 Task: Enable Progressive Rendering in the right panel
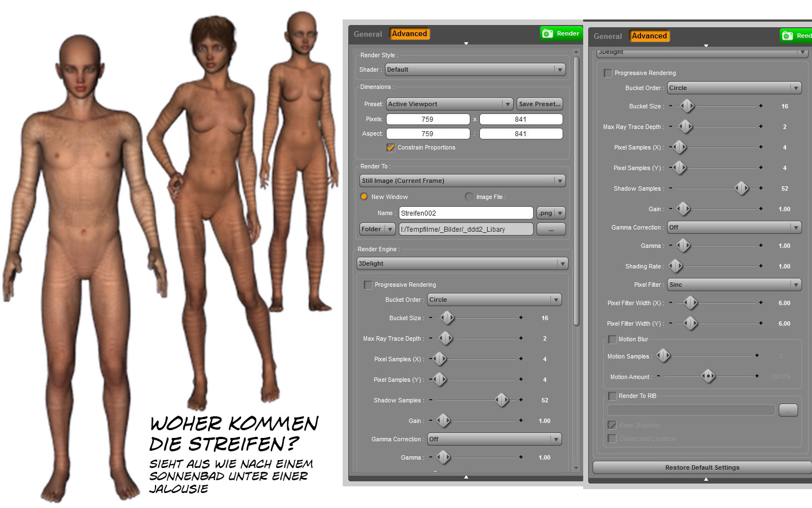(x=608, y=73)
